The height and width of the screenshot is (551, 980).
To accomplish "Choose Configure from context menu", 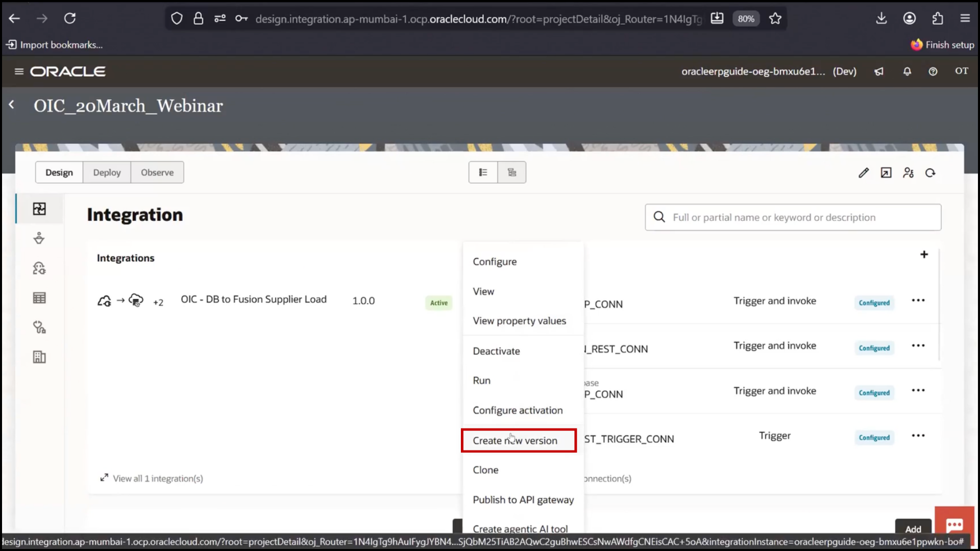I will point(523,262).
